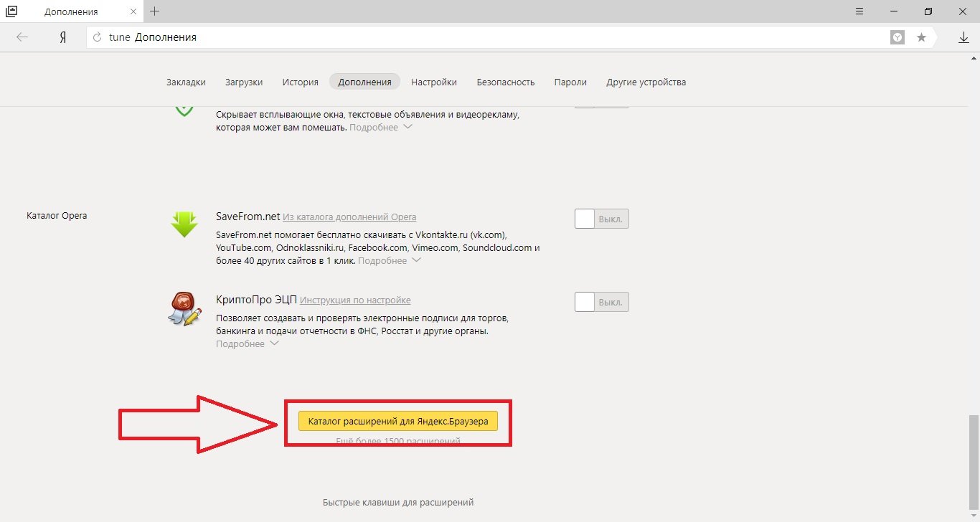The width and height of the screenshot is (980, 522).
Task: Open Из каталога дополнений Opera link
Action: [x=349, y=217]
